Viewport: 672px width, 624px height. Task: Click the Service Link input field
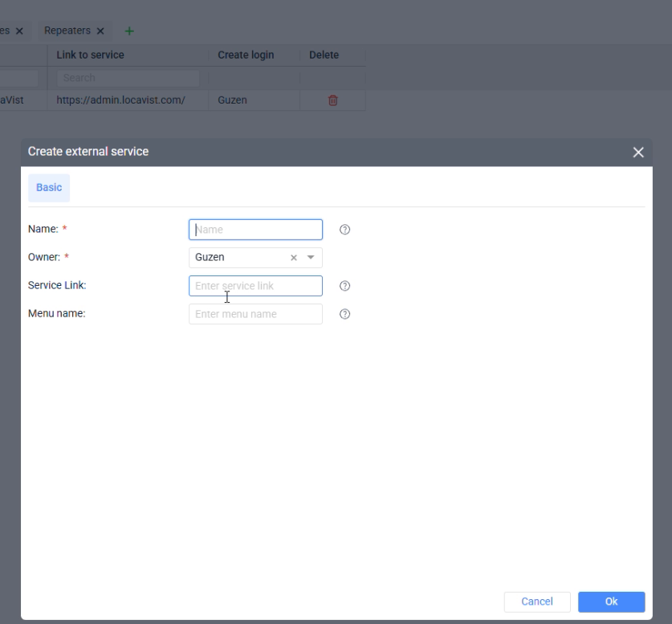[255, 286]
